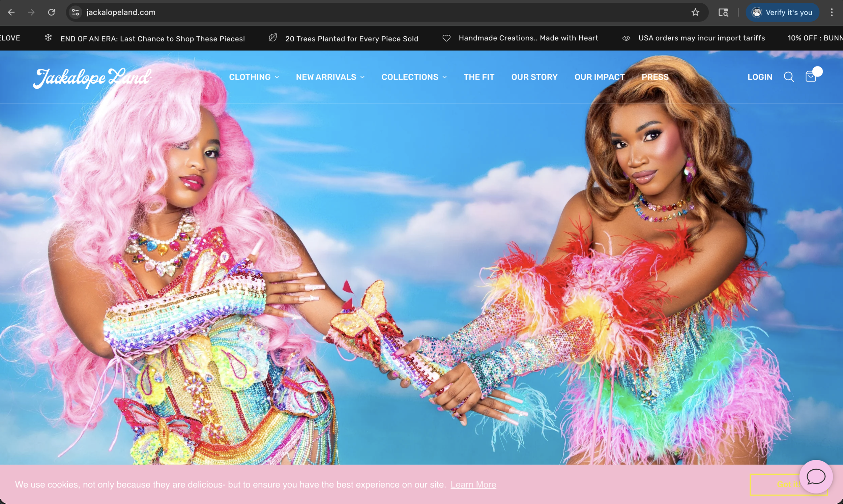Open the Our Impact page
843x504 pixels.
pos(599,77)
